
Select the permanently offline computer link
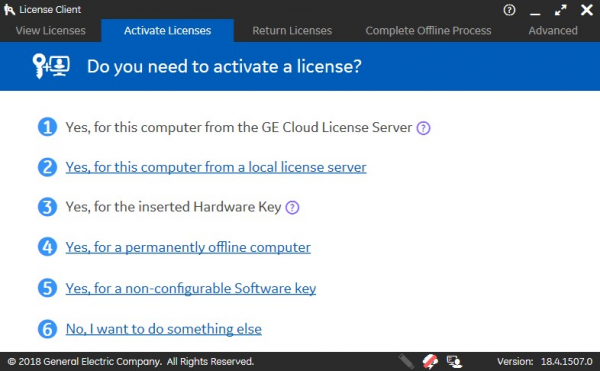(188, 247)
